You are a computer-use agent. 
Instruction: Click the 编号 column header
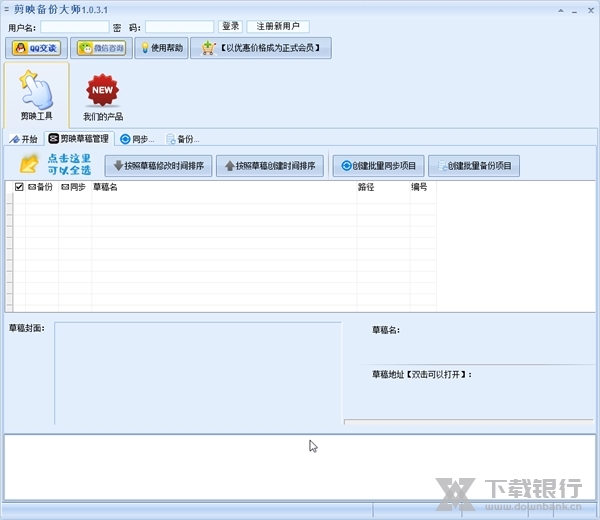coord(423,187)
